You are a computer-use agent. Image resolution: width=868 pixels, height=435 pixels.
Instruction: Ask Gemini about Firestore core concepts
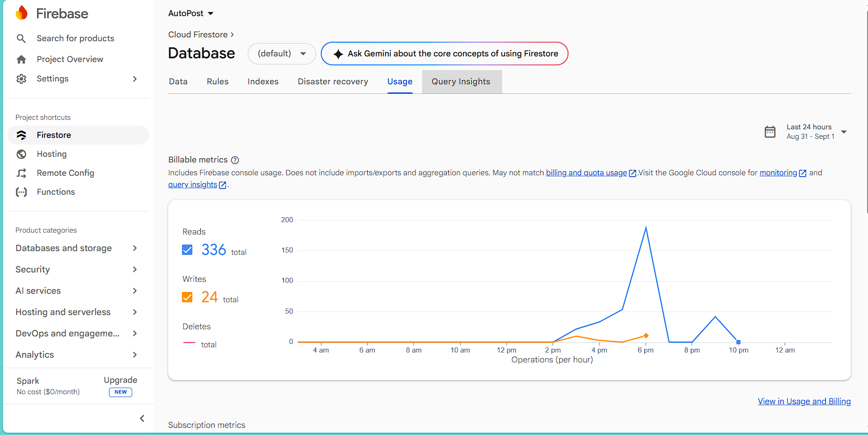pyautogui.click(x=444, y=54)
